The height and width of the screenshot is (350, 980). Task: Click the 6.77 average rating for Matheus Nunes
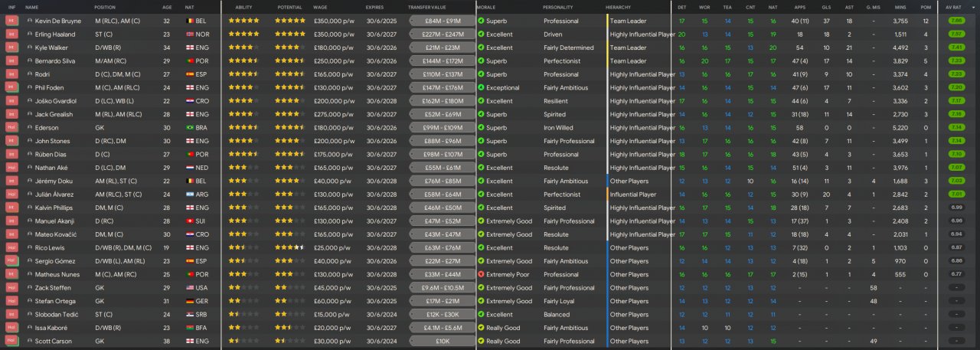click(956, 274)
